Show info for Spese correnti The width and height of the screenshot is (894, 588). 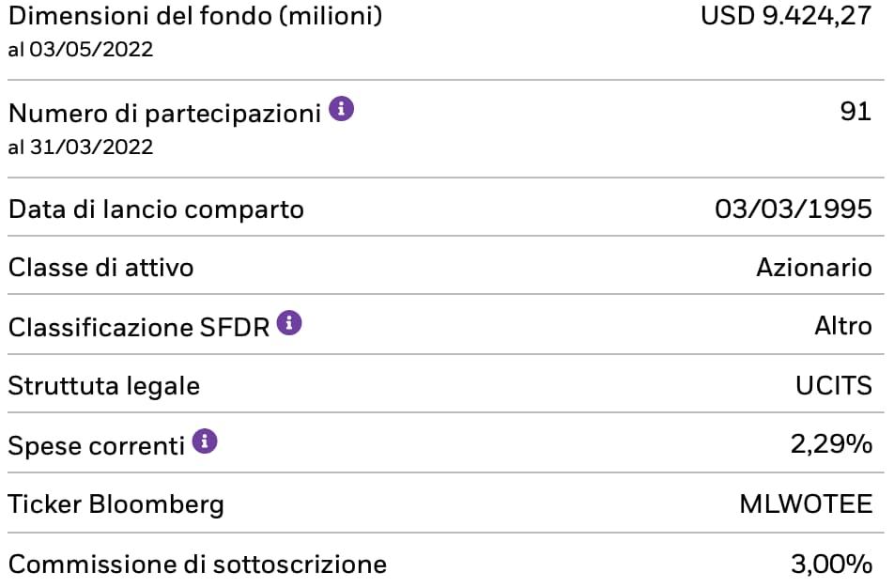click(x=205, y=441)
